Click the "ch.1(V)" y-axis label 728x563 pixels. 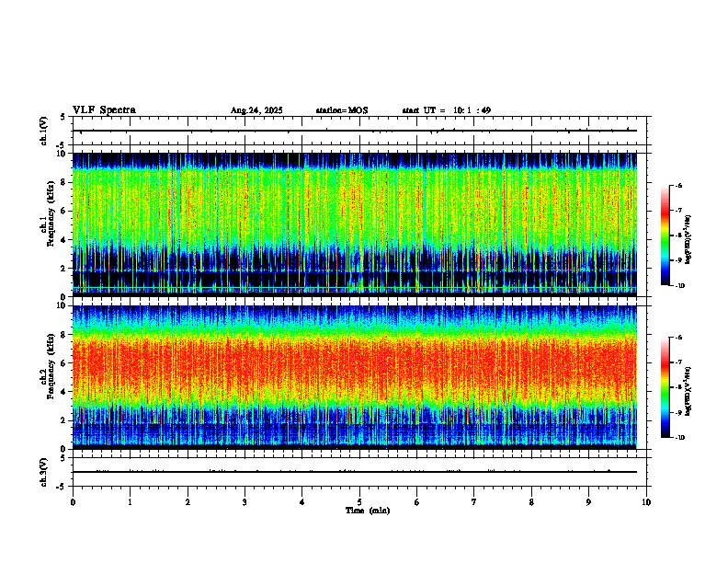pyautogui.click(x=44, y=131)
